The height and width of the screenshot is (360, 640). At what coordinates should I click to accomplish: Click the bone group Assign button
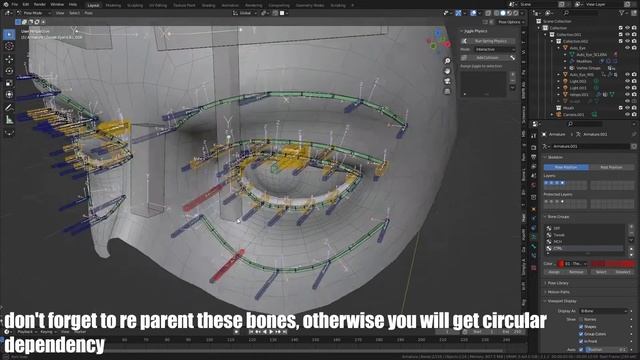click(553, 272)
